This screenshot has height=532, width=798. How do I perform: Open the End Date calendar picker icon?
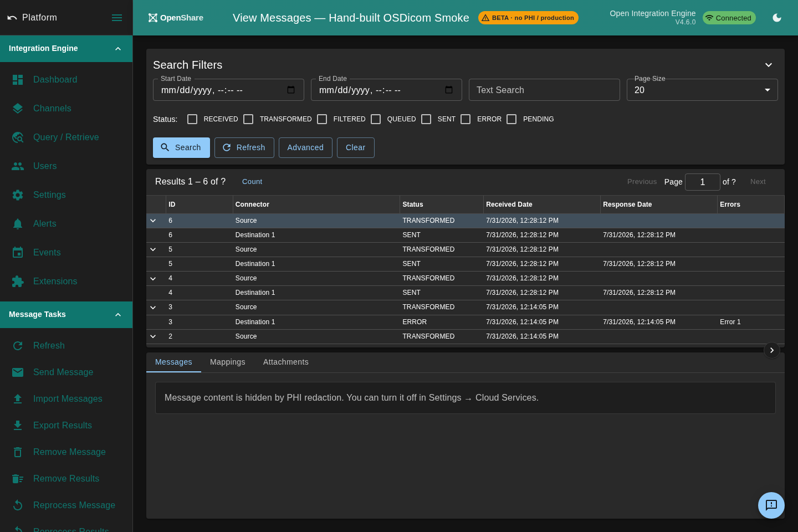(x=449, y=90)
